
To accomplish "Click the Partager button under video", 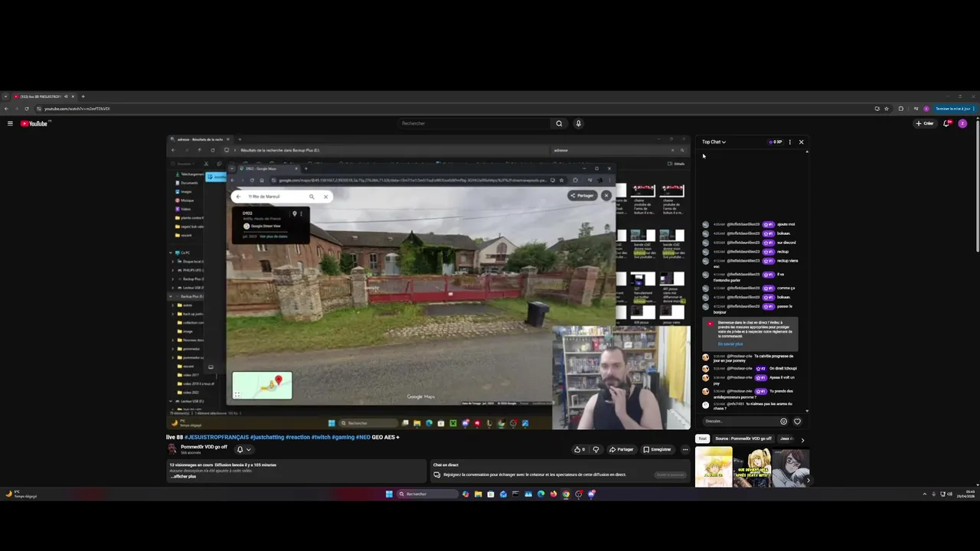I will pyautogui.click(x=622, y=449).
